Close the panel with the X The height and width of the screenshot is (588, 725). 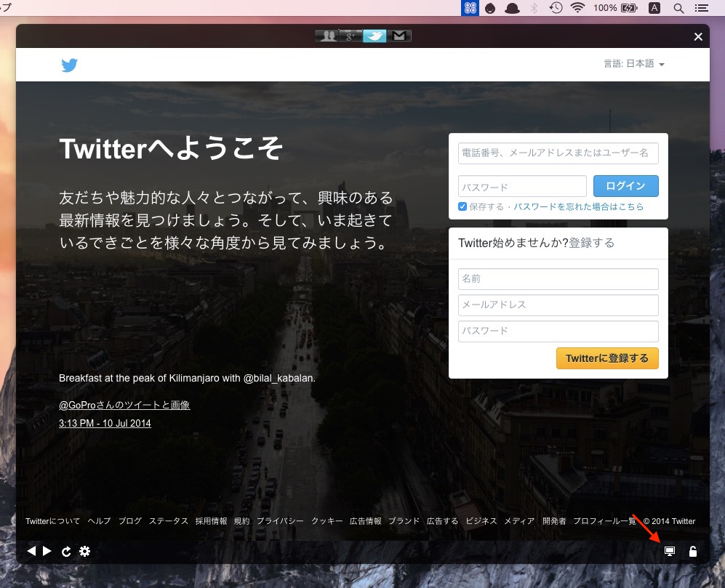pos(698,36)
